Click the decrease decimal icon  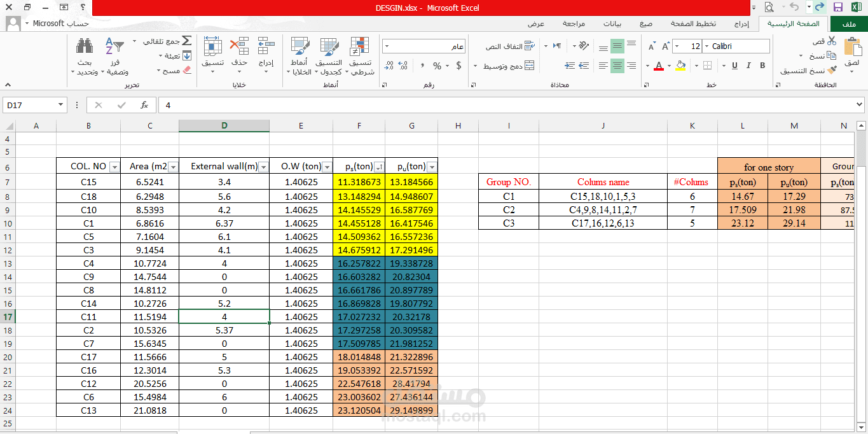(389, 66)
